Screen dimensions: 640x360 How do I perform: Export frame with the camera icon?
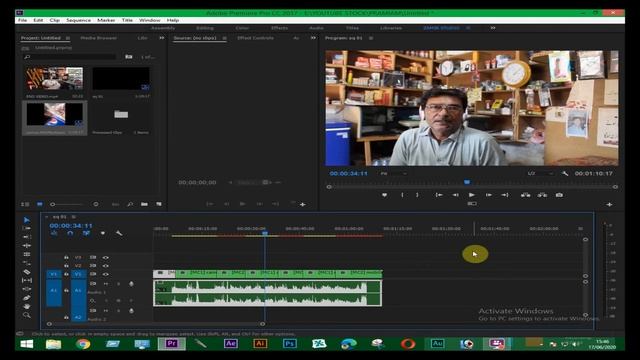(x=559, y=195)
